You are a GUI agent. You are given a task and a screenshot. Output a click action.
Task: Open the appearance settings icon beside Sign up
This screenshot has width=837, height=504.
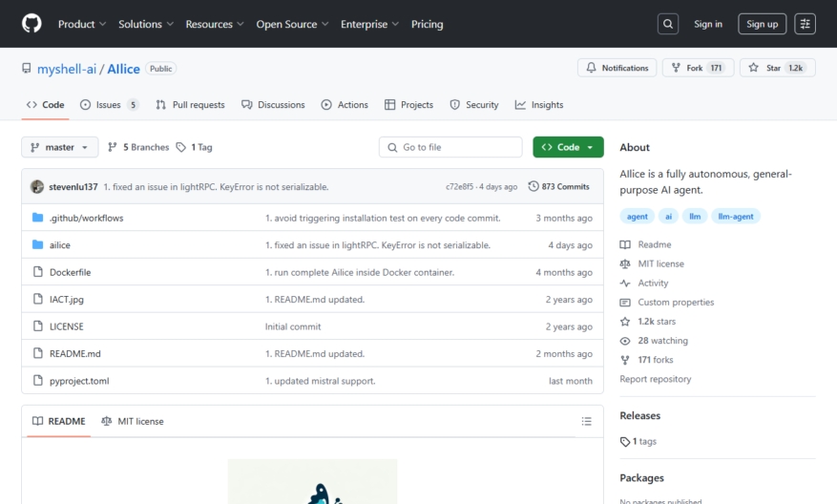(805, 24)
